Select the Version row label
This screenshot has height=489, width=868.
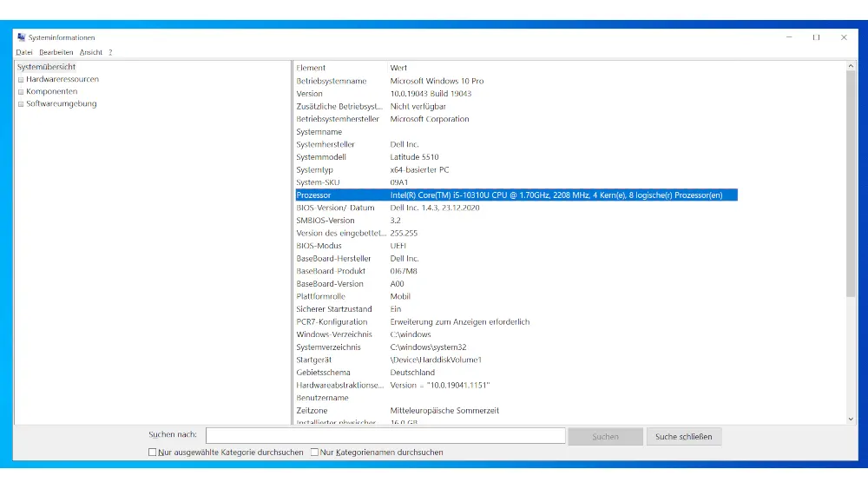(x=309, y=94)
